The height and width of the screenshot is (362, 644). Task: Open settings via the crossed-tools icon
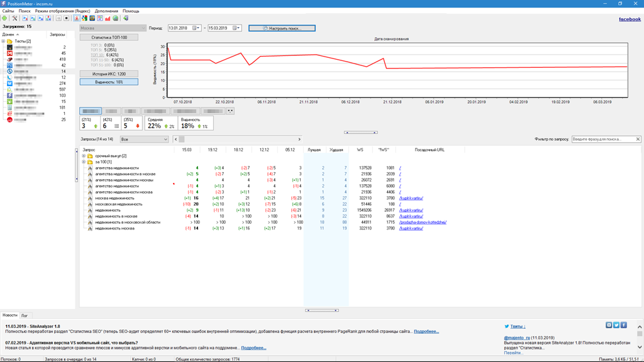point(15,18)
